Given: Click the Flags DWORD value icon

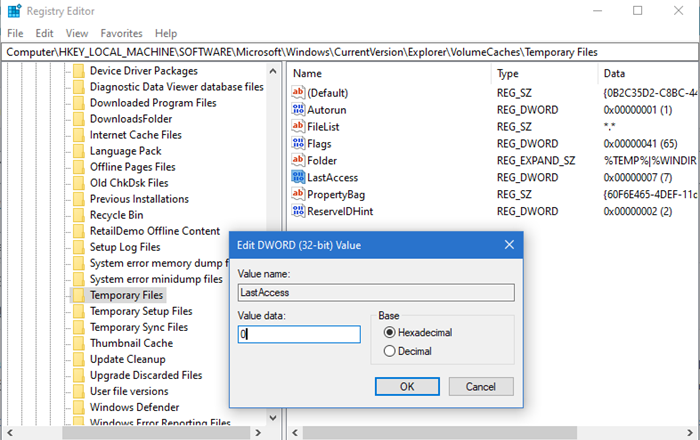Looking at the screenshot, I should point(298,143).
